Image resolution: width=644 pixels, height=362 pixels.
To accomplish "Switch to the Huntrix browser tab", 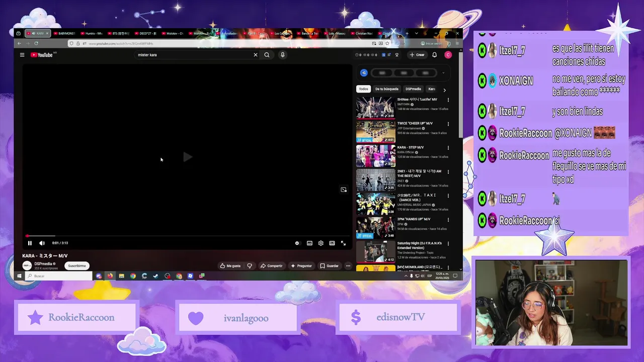I will click(91, 33).
